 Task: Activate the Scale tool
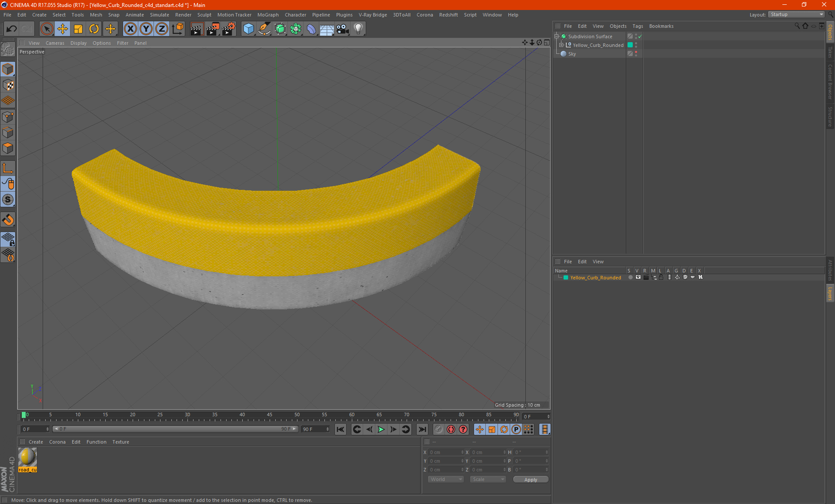click(x=78, y=29)
